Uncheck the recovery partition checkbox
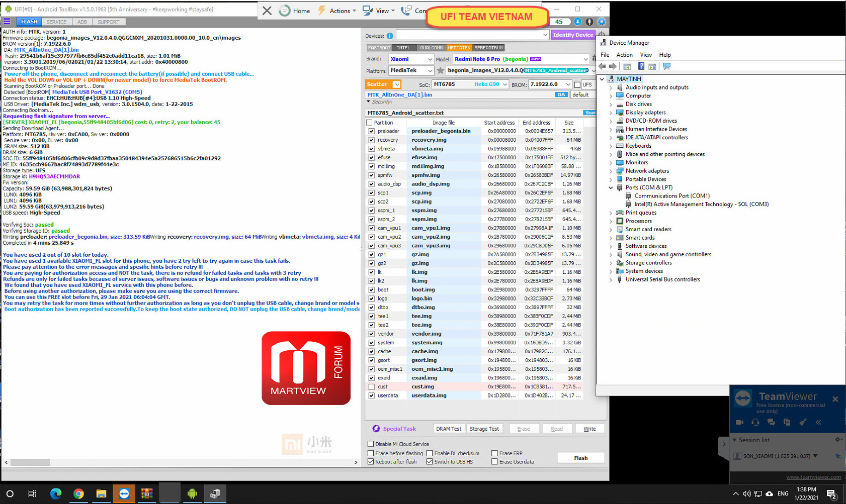Viewport: 846px width, 504px height. tap(371, 140)
